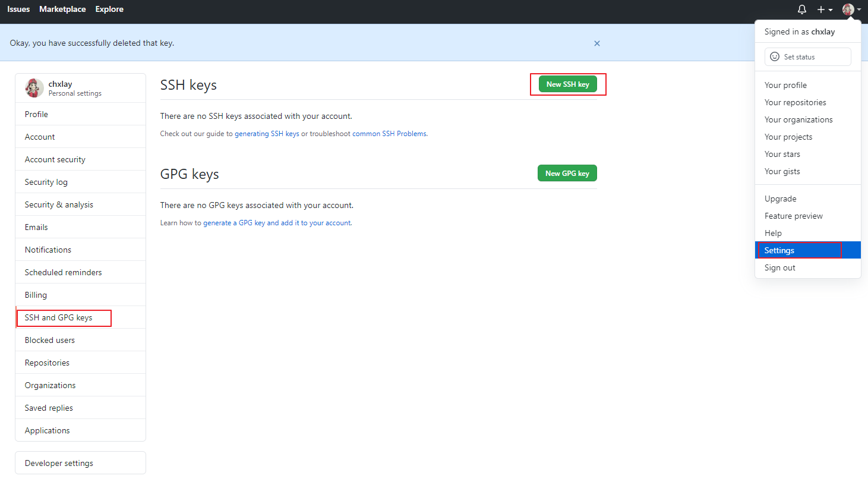This screenshot has width=868, height=485.
Task: Click the user avatar menu in header
Action: [851, 10]
